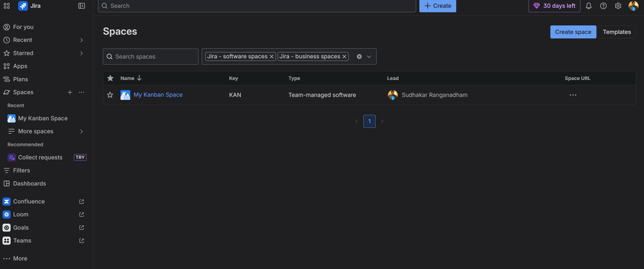The height and width of the screenshot is (269, 644).
Task: Select page 1 in pagination
Action: coord(369,121)
